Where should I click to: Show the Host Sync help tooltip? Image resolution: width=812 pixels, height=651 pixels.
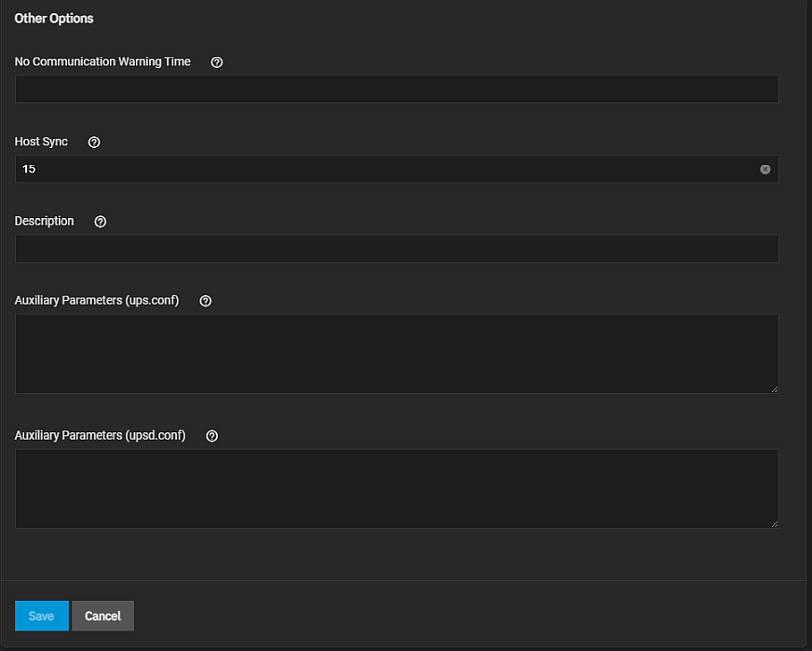(x=94, y=142)
